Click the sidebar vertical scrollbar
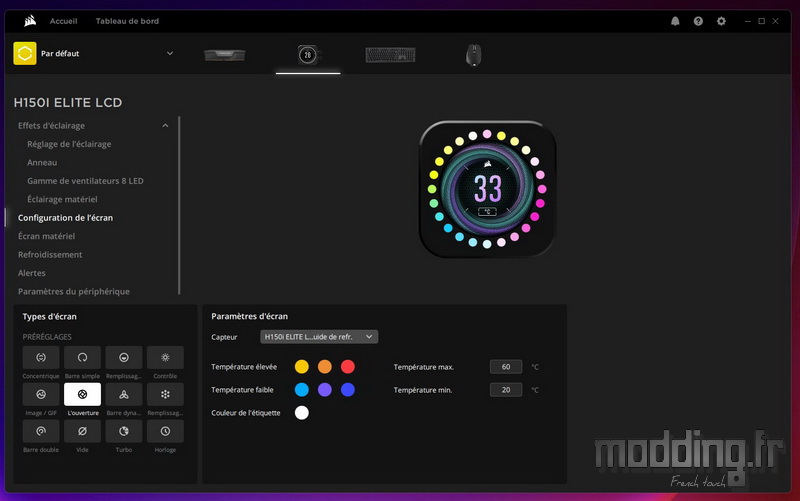This screenshot has width=800, height=501. click(x=179, y=205)
